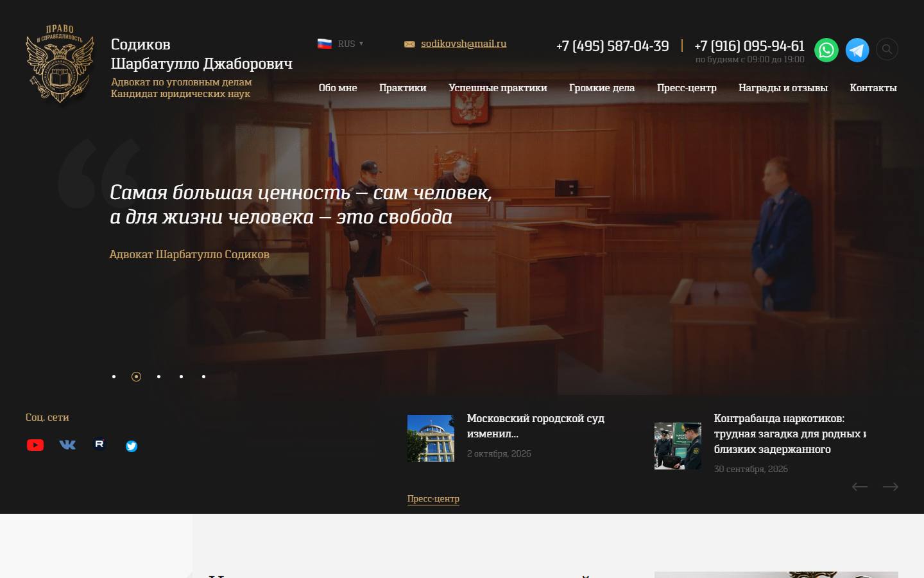Image resolution: width=924 pixels, height=578 pixels.
Task: Open the Громкие дела menu item
Action: pyautogui.click(x=602, y=88)
